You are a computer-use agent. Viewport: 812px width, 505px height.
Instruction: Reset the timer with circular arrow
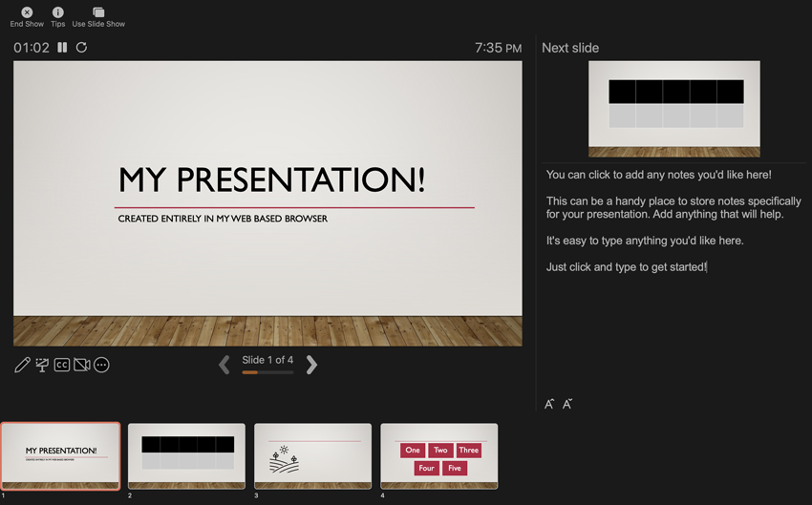pyautogui.click(x=81, y=48)
